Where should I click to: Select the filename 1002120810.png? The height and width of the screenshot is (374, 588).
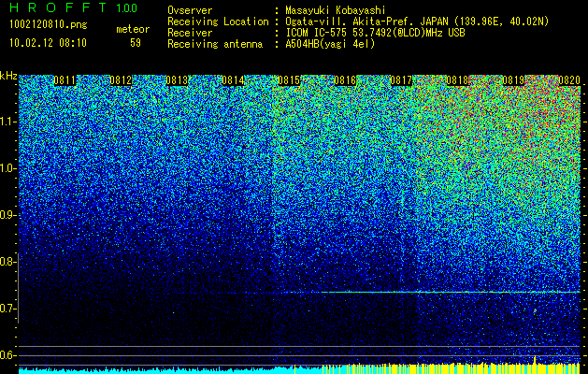click(x=49, y=24)
